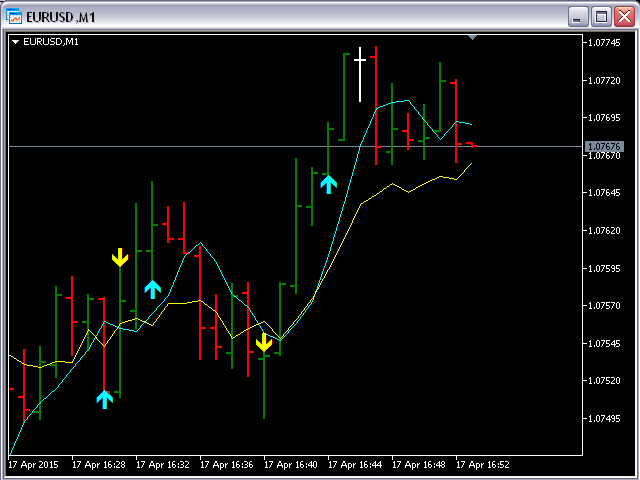The image size is (640, 480).
Task: Expand the EURUSD,M1 triangle dropdown
Action: [x=16, y=42]
